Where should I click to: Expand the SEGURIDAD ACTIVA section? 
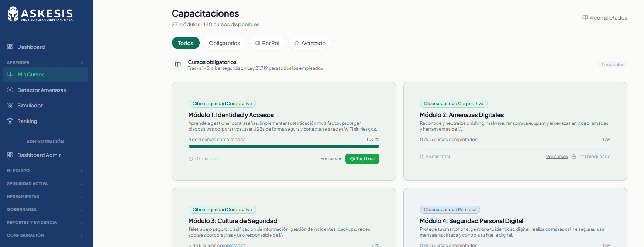tap(45, 183)
